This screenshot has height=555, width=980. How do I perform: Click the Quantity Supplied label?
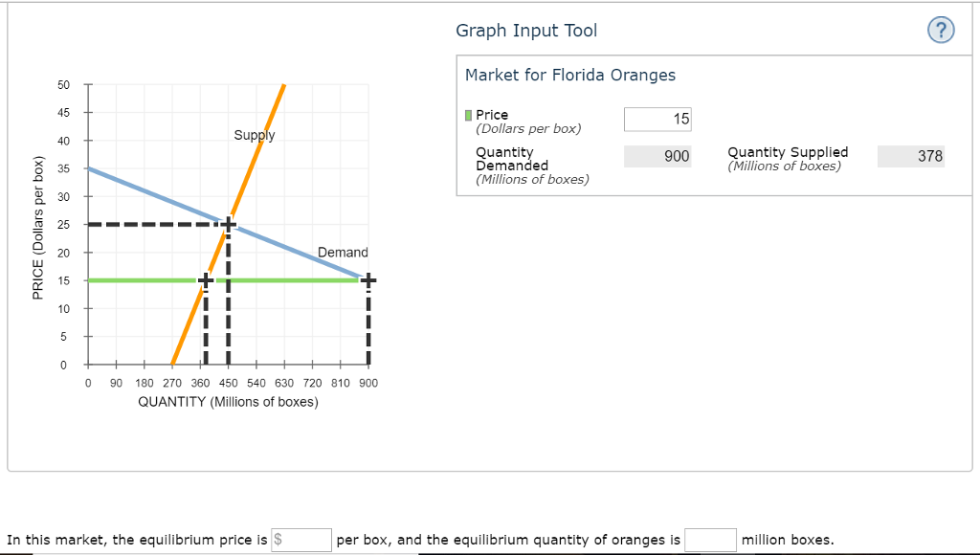click(x=787, y=152)
